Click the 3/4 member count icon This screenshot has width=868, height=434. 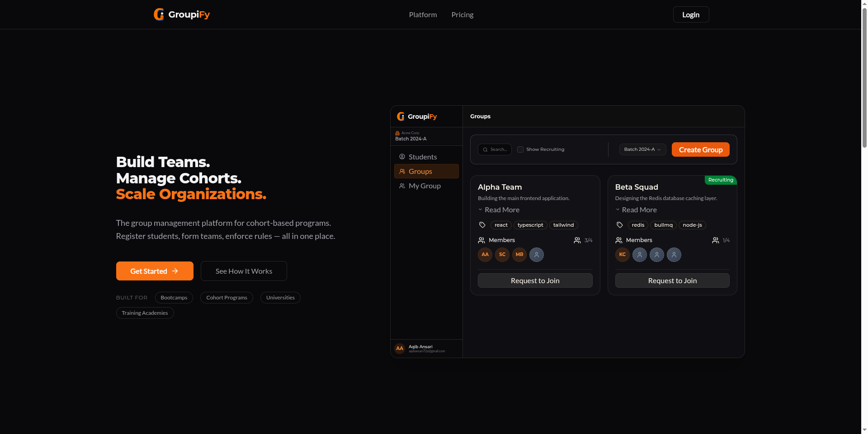coord(577,240)
